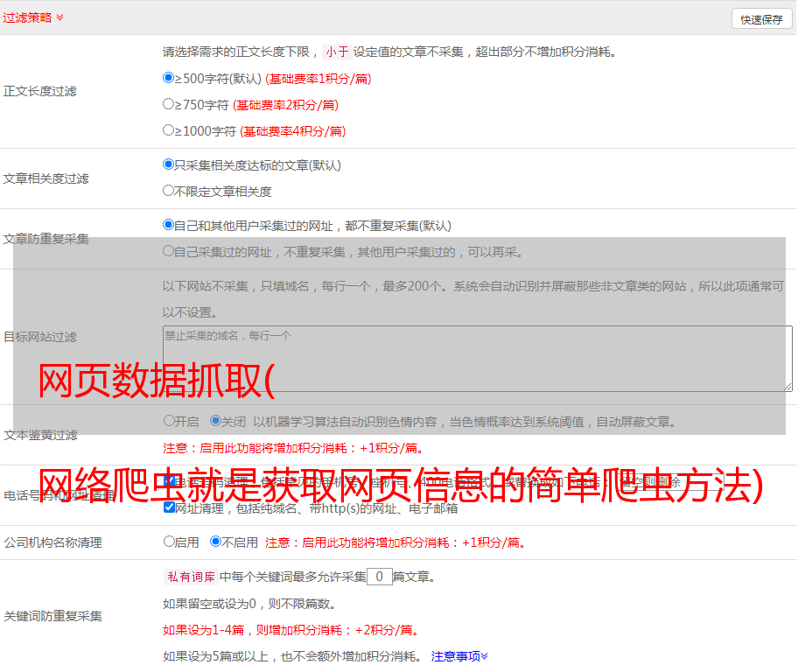Choose the ≥750字符 length radio button
This screenshot has width=798, height=672.
click(x=168, y=104)
